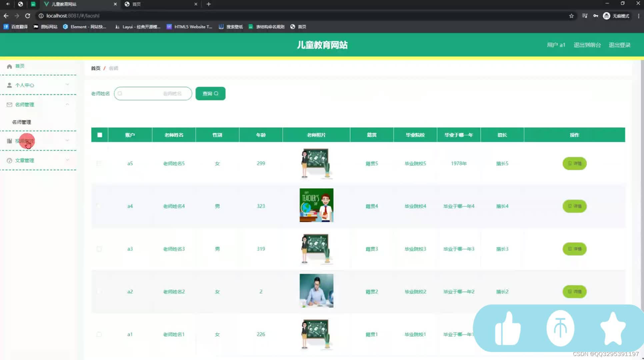Open browser three-dot menu
The image size is (644, 360).
638,16
